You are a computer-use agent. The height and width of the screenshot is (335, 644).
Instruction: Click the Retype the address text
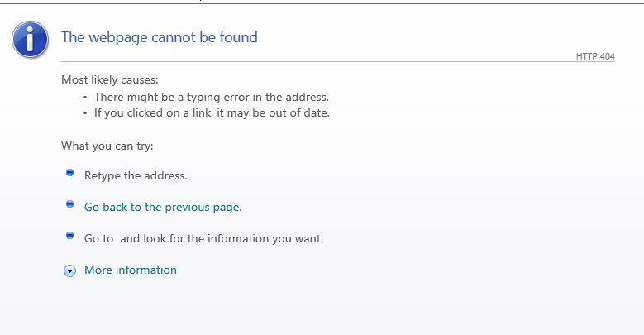(136, 175)
